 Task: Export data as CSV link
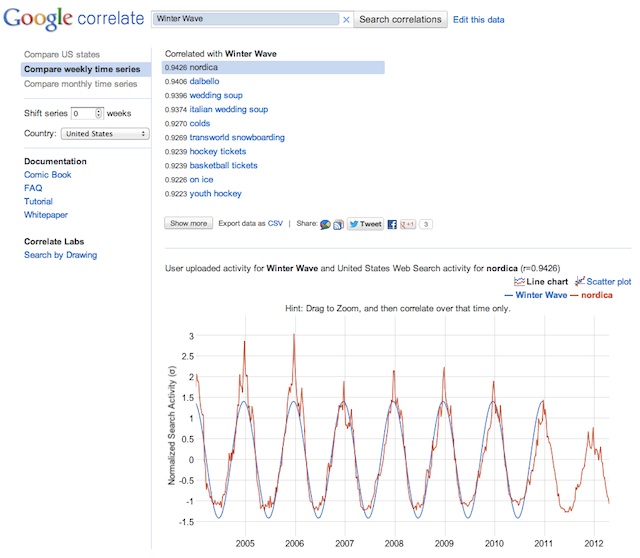point(275,223)
